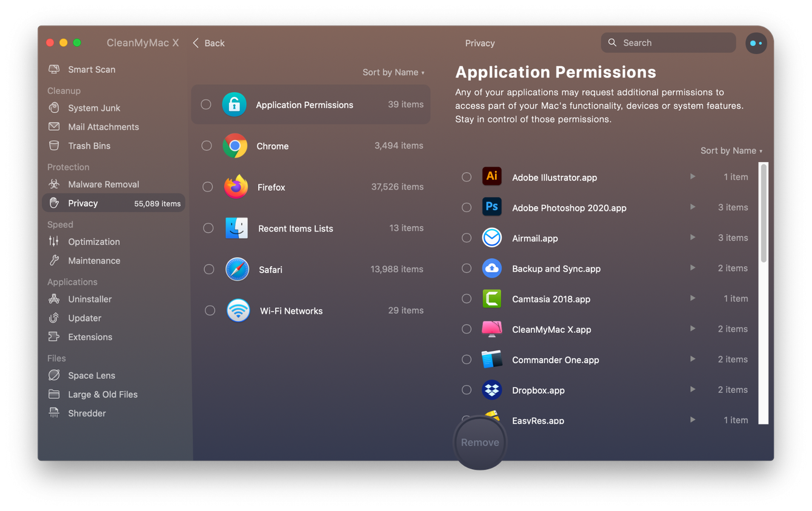Switch to the Optimization module
The width and height of the screenshot is (812, 511).
pos(114,241)
